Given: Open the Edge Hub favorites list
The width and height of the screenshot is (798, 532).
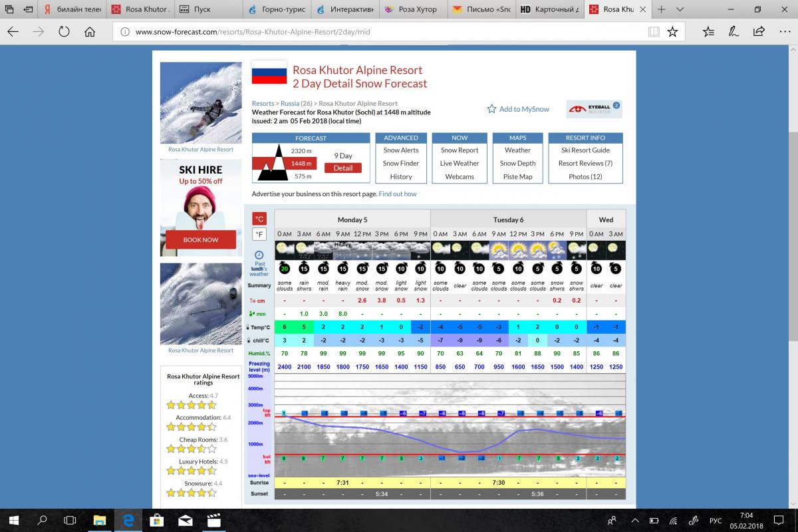Looking at the screenshot, I should pos(708,31).
